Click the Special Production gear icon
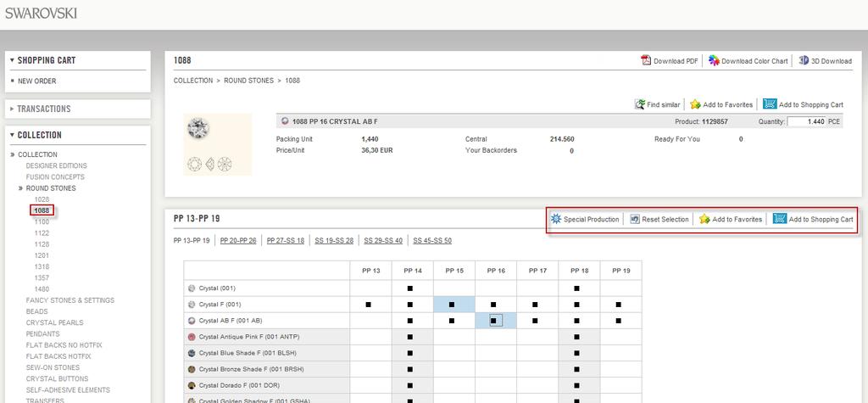Image resolution: width=868 pixels, height=403 pixels. tap(556, 218)
